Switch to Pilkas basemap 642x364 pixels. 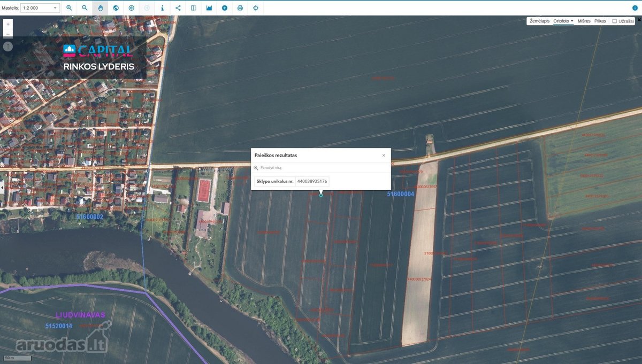[x=600, y=21]
